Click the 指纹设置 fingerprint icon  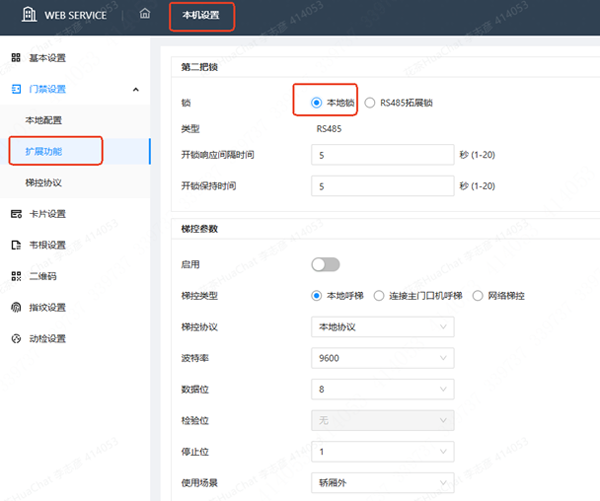point(16,307)
